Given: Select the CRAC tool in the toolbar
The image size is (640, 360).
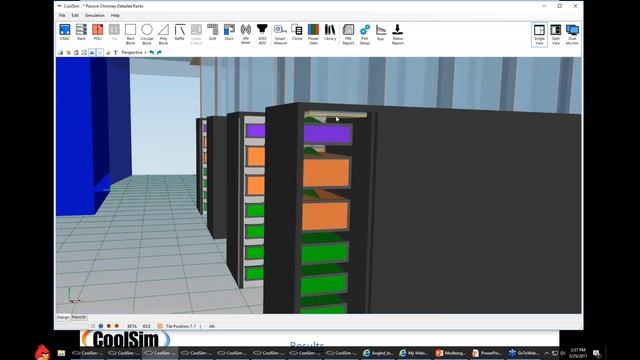Looking at the screenshot, I should (x=64, y=32).
